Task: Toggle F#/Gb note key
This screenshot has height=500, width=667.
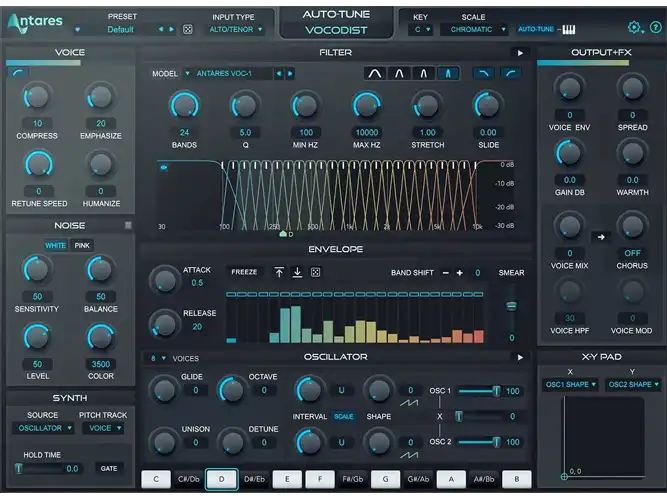Action: [353, 479]
